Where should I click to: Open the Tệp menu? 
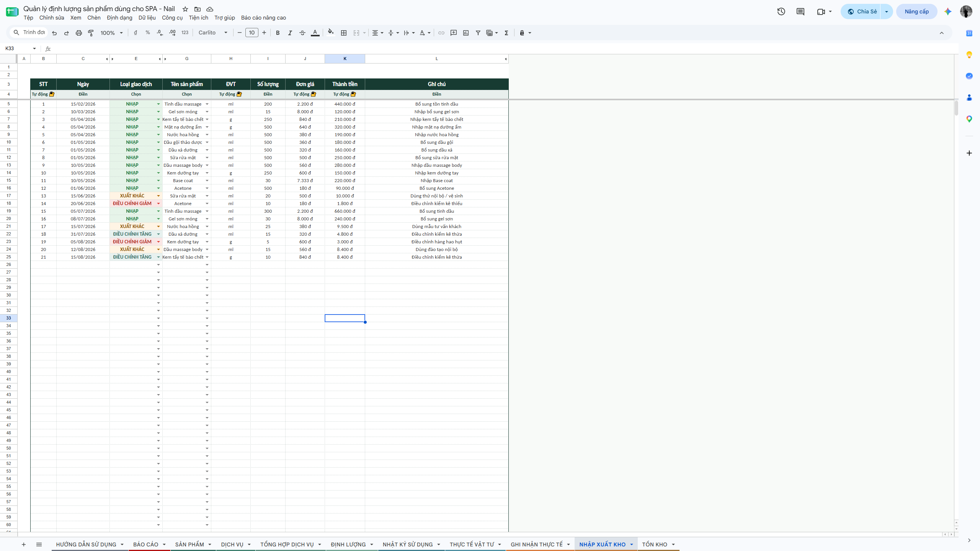28,18
